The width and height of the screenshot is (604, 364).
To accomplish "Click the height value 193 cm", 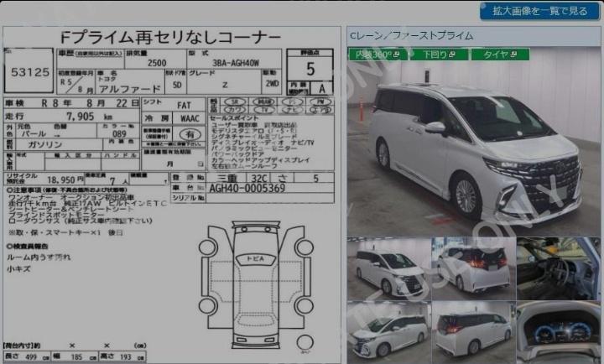I will (132, 357).
